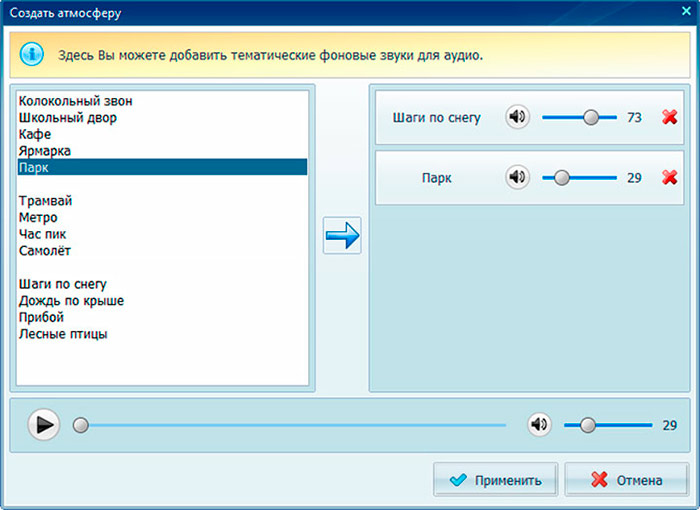Mute the preview player speaker icon
Viewport: 700px width, 510px height.
point(539,425)
